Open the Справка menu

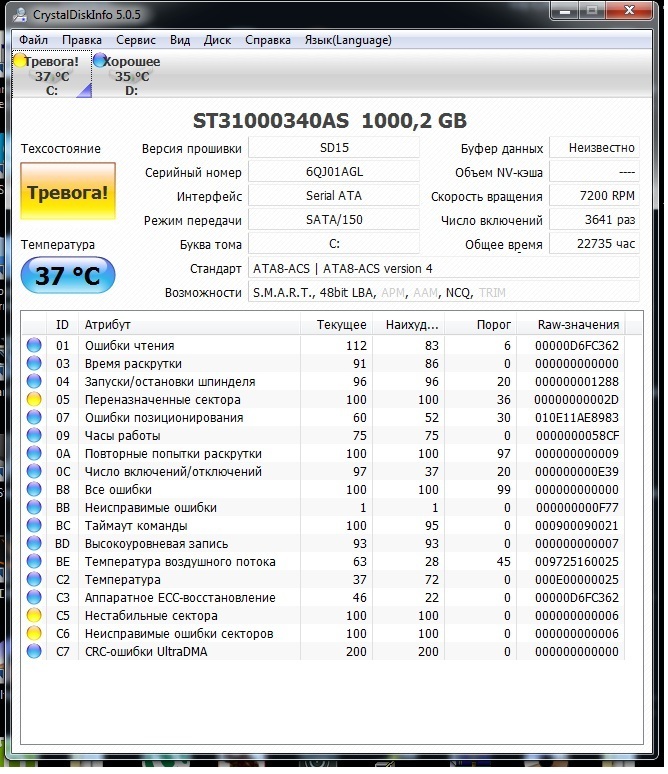pyautogui.click(x=268, y=40)
